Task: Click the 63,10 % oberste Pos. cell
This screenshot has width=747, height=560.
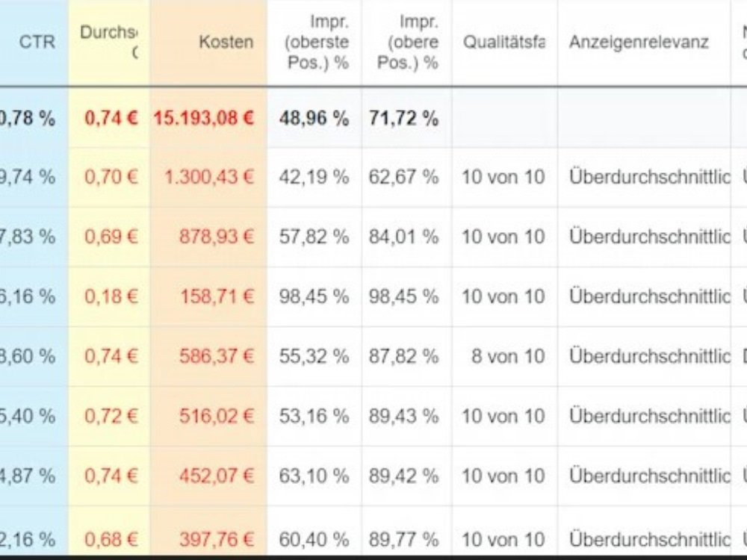Action: click(314, 476)
